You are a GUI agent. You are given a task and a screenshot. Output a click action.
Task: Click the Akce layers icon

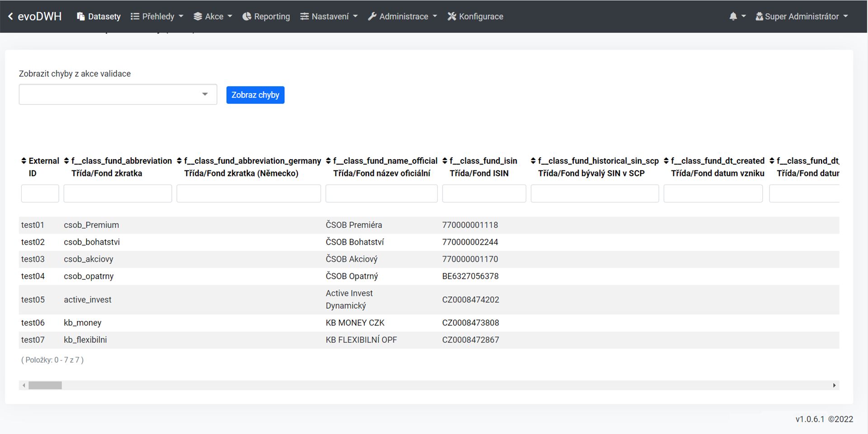pos(198,16)
